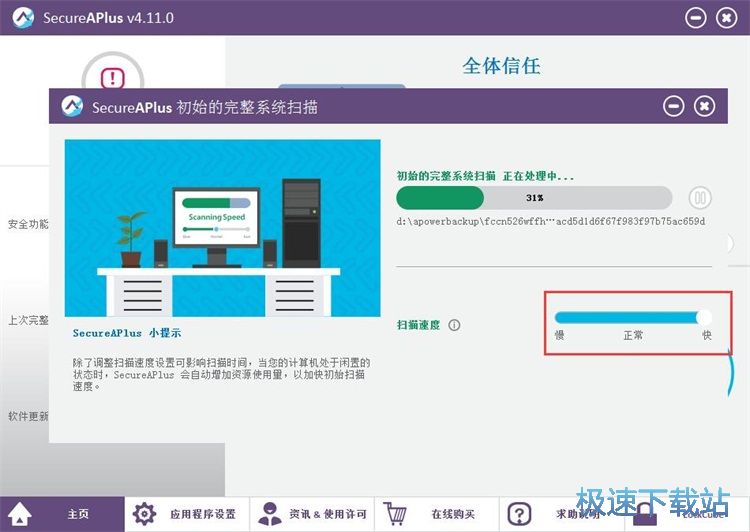
Task: Click the help question mark icon
Action: (x=519, y=514)
